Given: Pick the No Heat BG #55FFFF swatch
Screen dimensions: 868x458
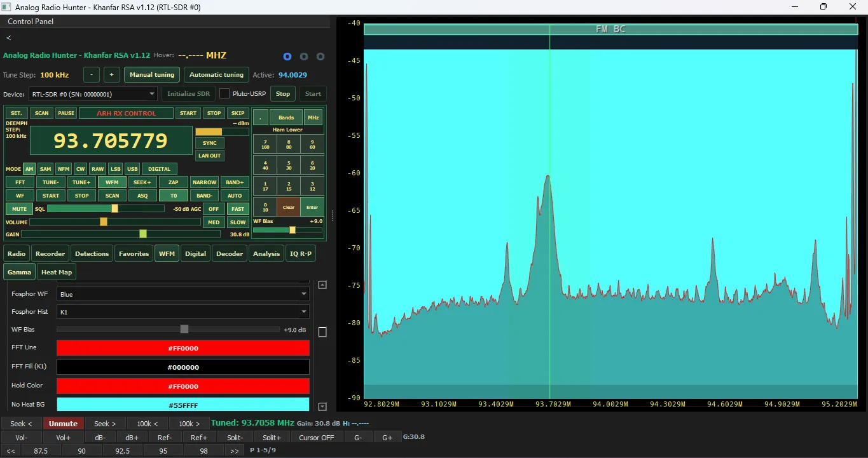Looking at the screenshot, I should tap(183, 405).
